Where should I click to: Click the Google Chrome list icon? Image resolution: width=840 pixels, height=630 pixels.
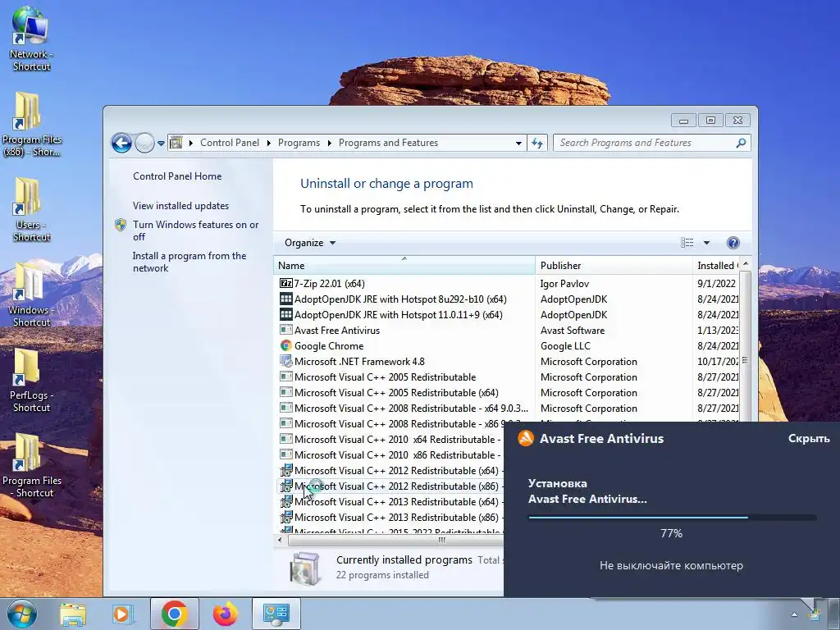286,345
